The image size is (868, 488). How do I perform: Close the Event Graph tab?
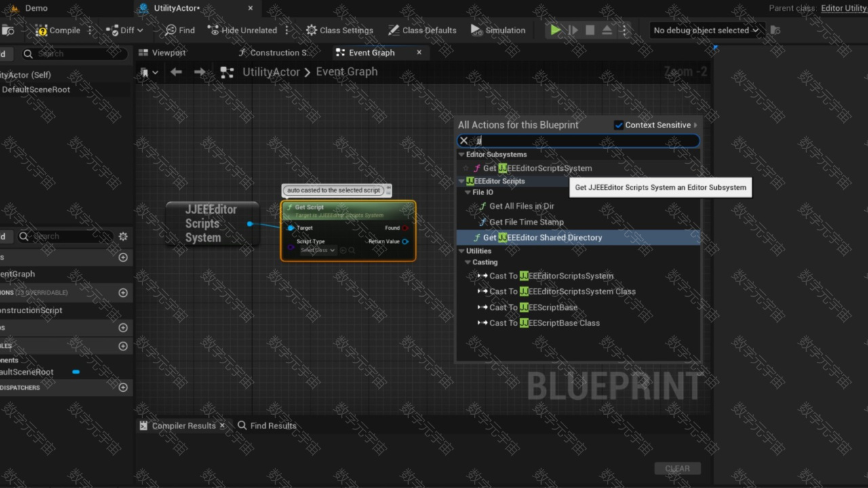(x=419, y=52)
